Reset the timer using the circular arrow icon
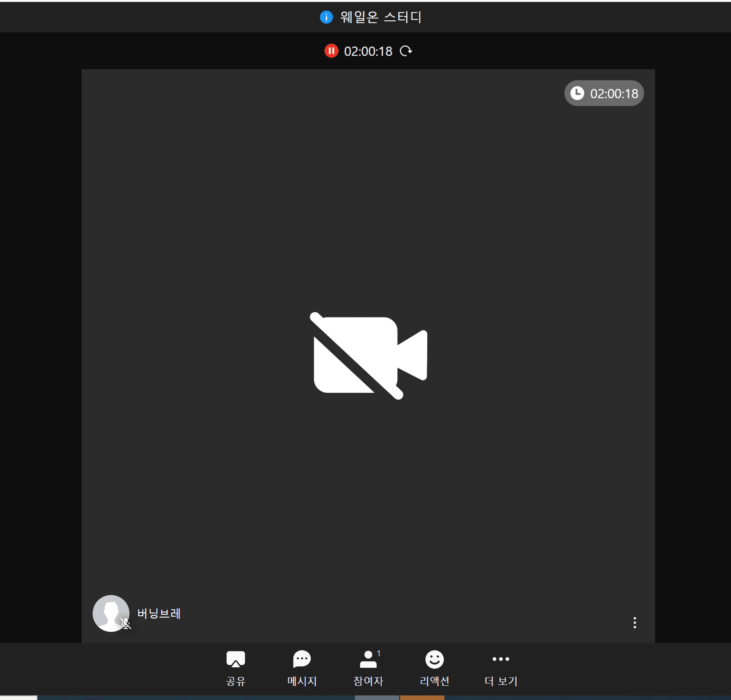 406,51
